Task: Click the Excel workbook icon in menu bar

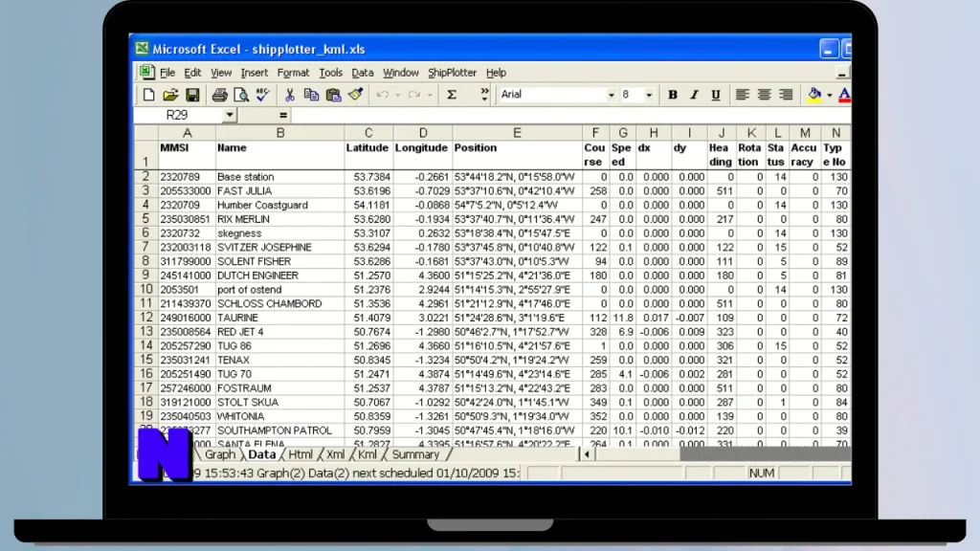Action: tap(146, 73)
